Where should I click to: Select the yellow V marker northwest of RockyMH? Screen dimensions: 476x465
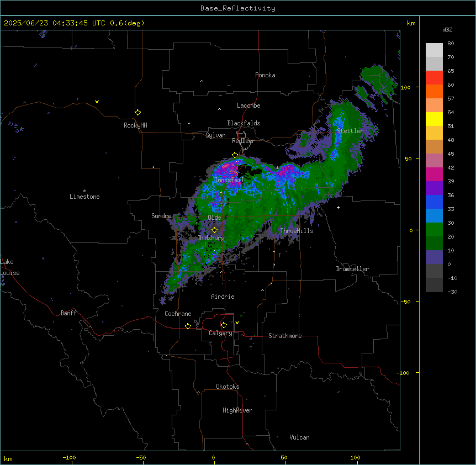[x=97, y=102]
